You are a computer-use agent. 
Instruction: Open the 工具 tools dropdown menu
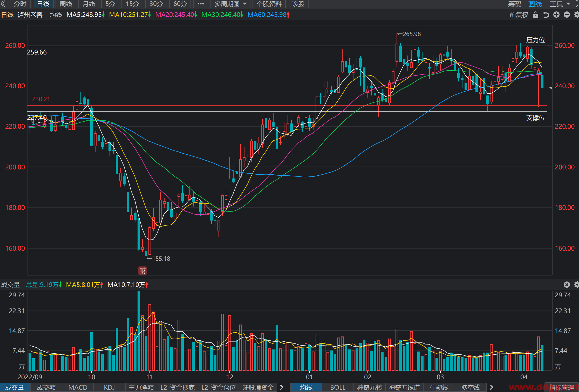[560, 4]
